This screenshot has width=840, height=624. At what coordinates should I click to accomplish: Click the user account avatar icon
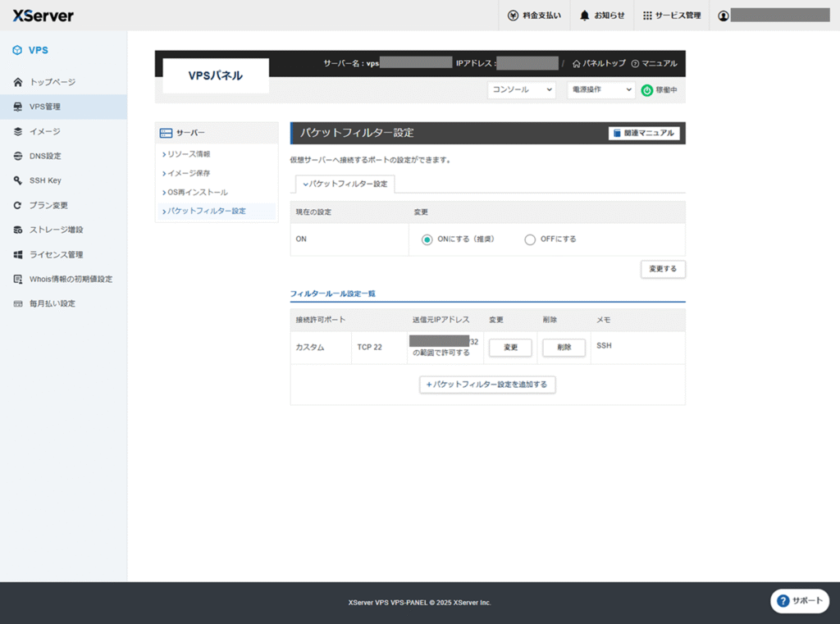pos(723,16)
